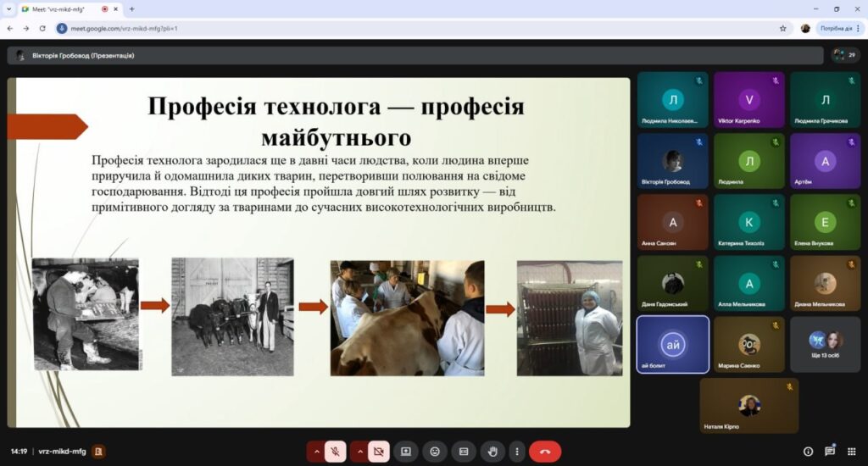Screen dimensions: 868x466
Task: Open the chat panel
Action: (x=829, y=452)
